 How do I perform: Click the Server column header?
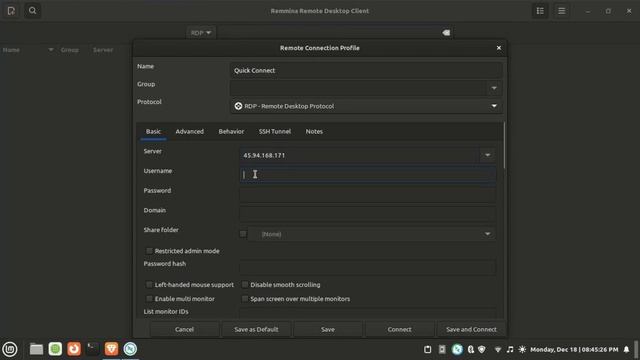pos(103,50)
